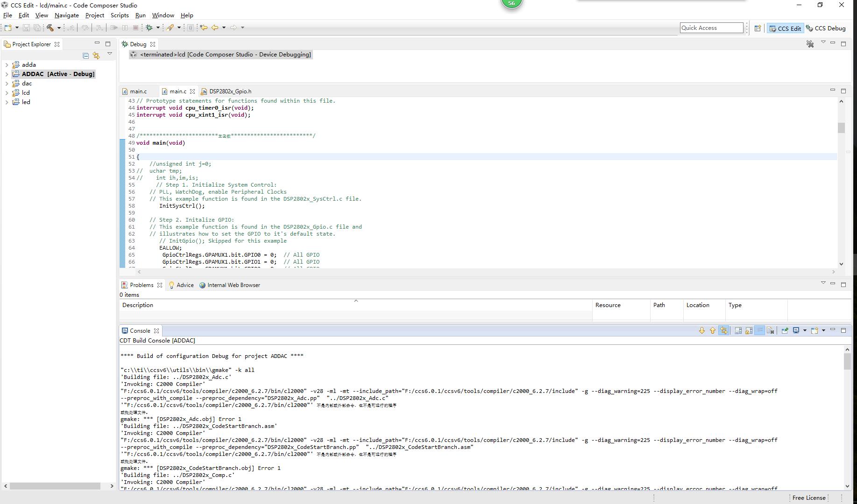Click the Back navigation arrow
857x504 pixels.
pos(215,28)
